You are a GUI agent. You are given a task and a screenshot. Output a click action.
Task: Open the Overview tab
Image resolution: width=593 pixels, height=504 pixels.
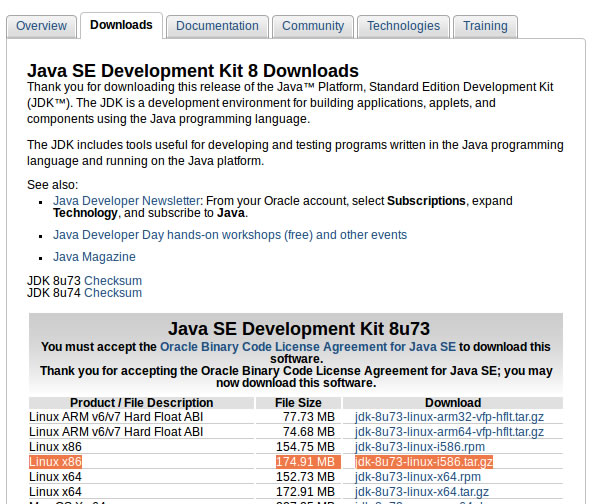(x=42, y=26)
